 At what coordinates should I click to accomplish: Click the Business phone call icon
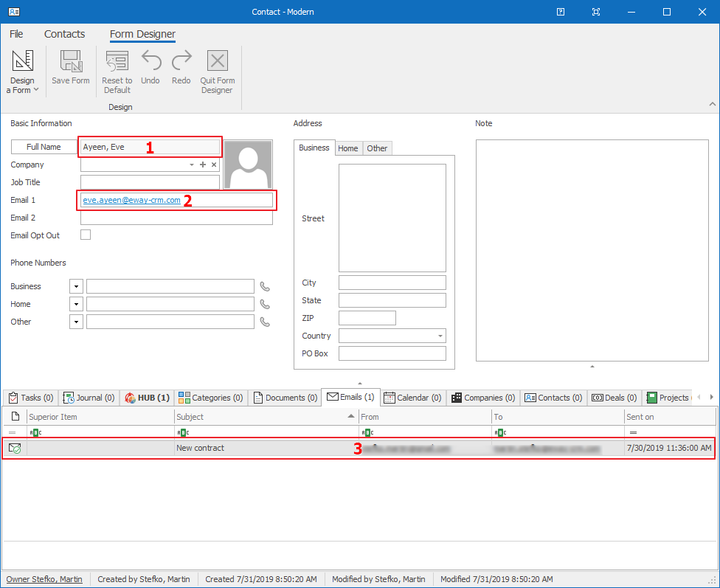265,286
